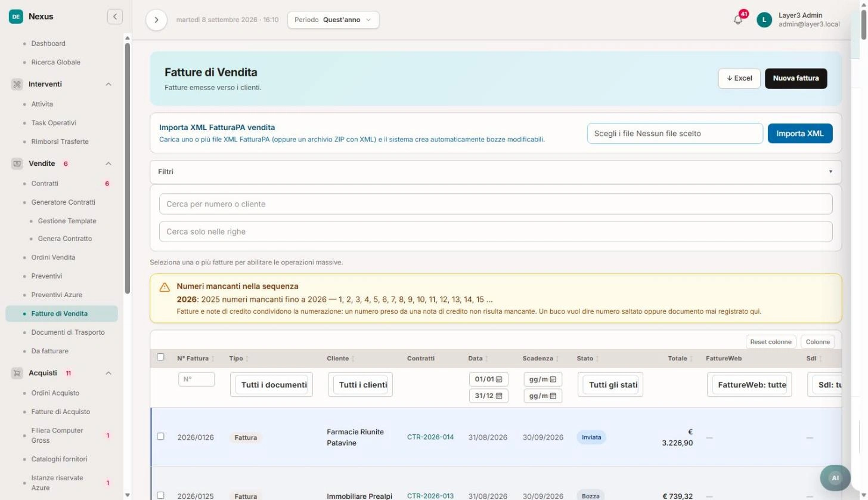Select the checkbox for invoice 2026/0125

tap(160, 495)
